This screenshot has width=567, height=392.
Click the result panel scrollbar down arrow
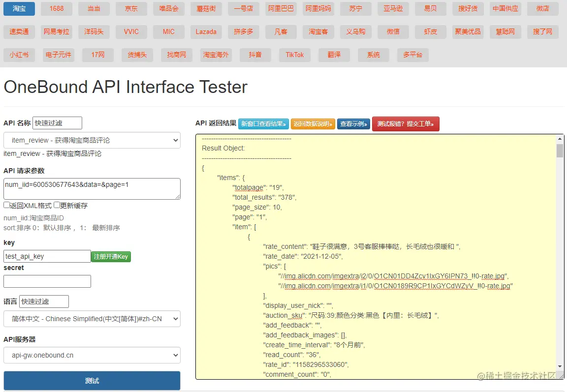(x=560, y=366)
